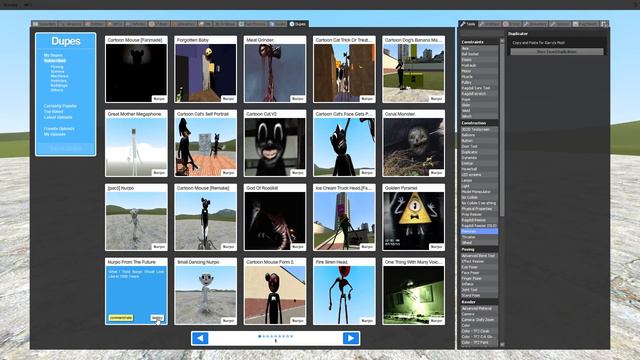Collapse the Posing category header
This screenshot has height=360, width=640.
tap(479, 249)
